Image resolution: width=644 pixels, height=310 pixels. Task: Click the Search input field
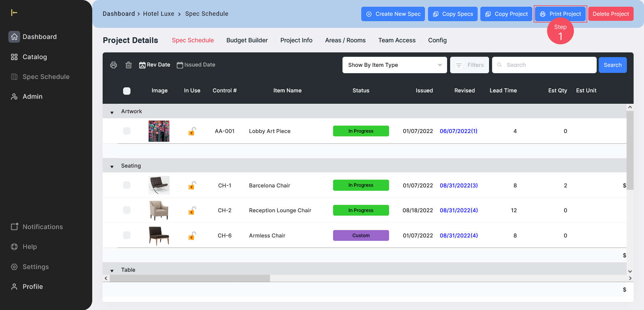coord(544,65)
